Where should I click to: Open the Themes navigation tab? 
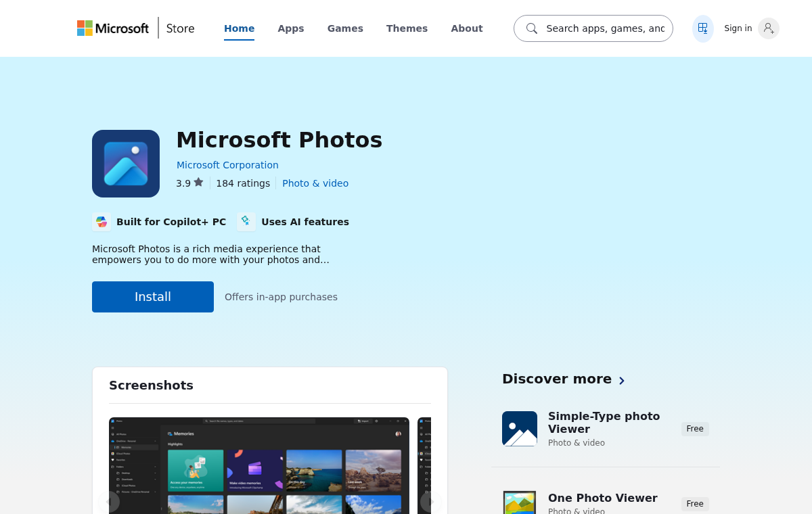[x=407, y=28]
